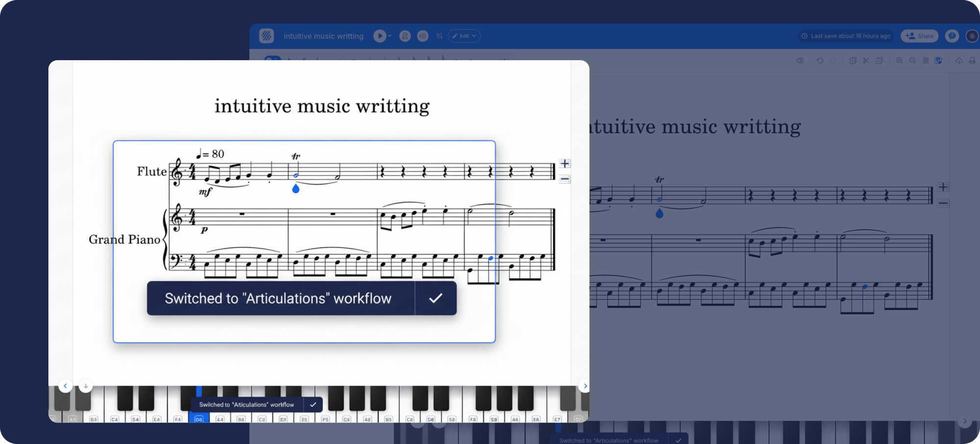Click the zoom out magnifier icon
Viewport: 980px width, 444px height.
click(912, 61)
